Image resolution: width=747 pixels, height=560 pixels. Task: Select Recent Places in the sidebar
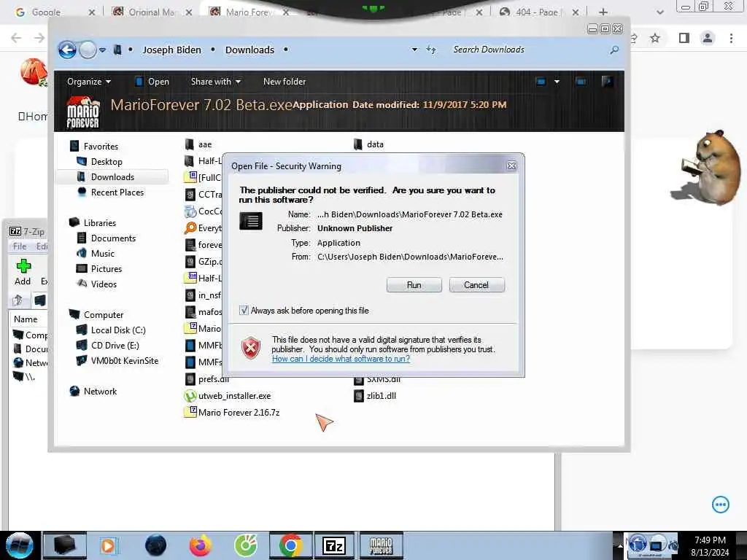[117, 192]
